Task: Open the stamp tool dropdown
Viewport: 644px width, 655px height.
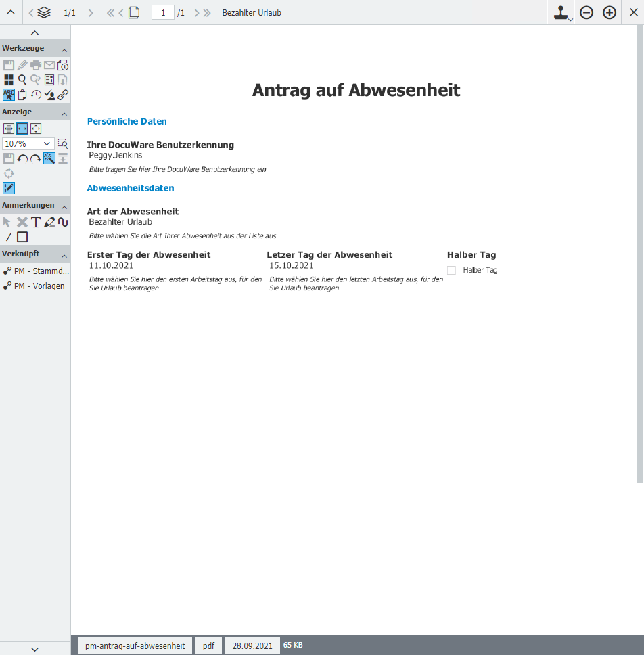Action: [561, 13]
